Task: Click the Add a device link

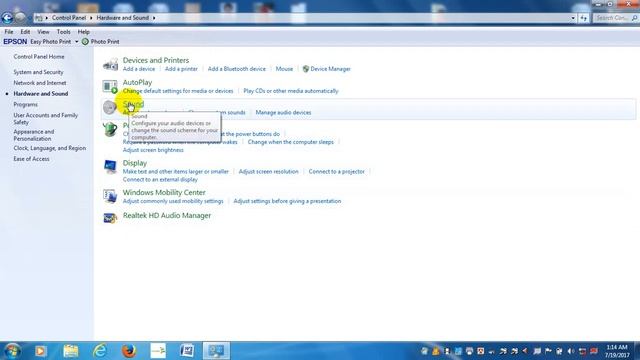Action: [139, 69]
